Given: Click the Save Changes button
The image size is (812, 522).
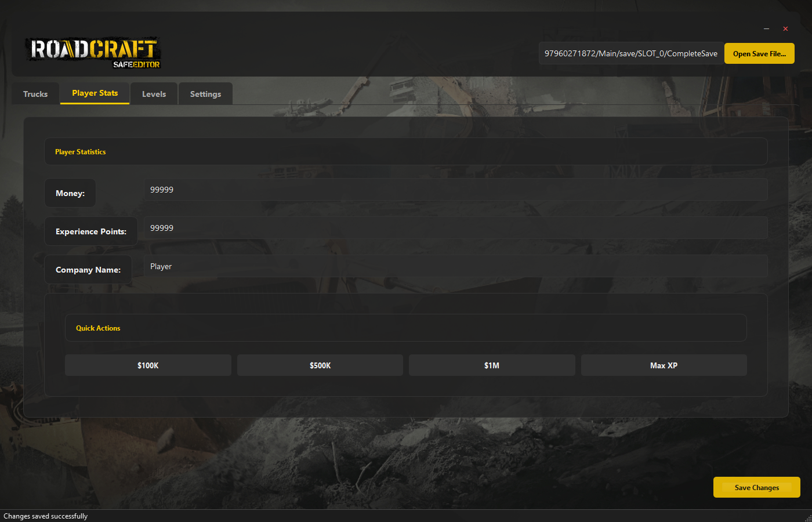Looking at the screenshot, I should tap(756, 487).
